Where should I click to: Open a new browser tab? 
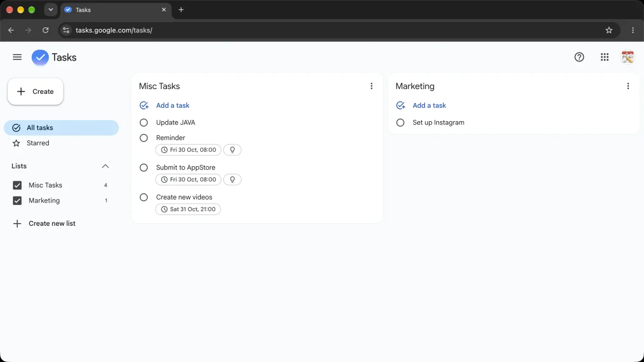[181, 10]
